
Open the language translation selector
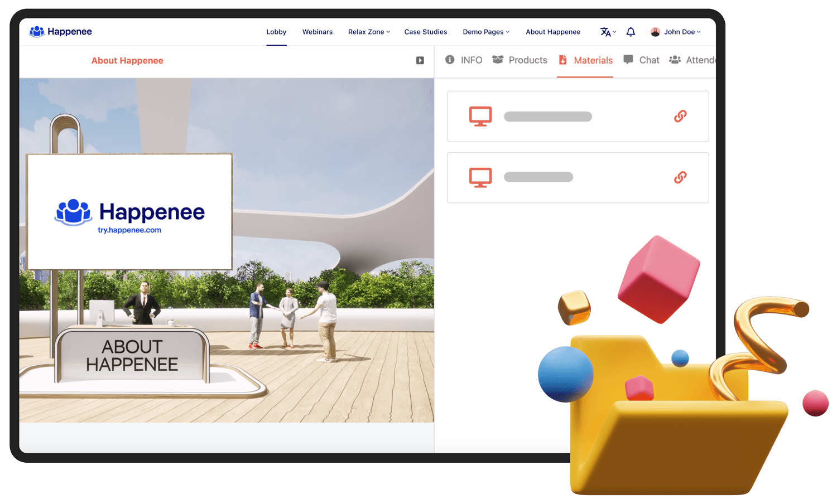608,32
